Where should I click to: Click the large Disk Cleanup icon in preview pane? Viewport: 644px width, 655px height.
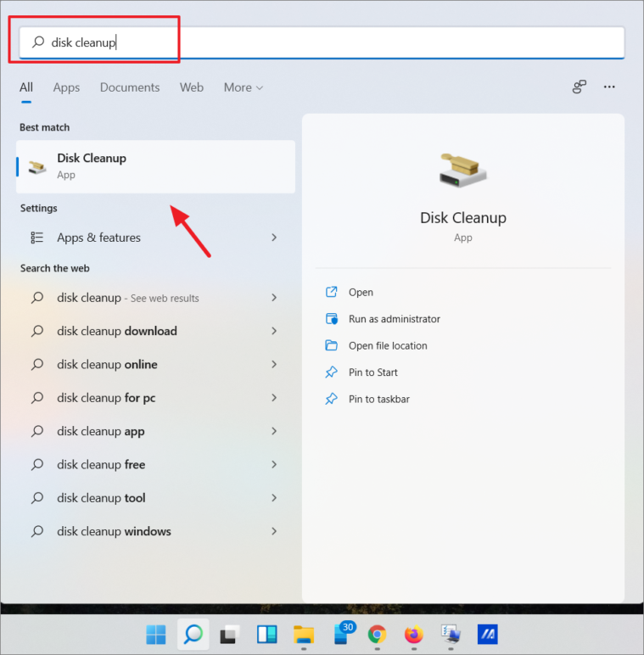coord(462,170)
